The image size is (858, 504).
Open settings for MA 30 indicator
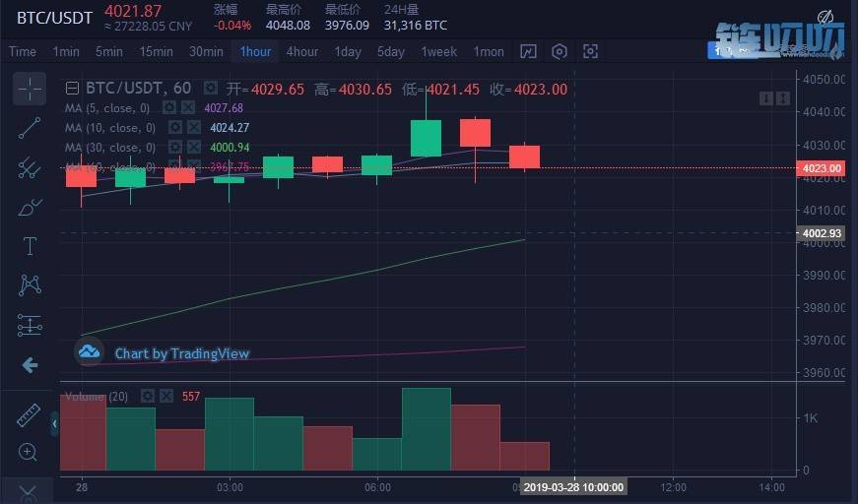(175, 147)
